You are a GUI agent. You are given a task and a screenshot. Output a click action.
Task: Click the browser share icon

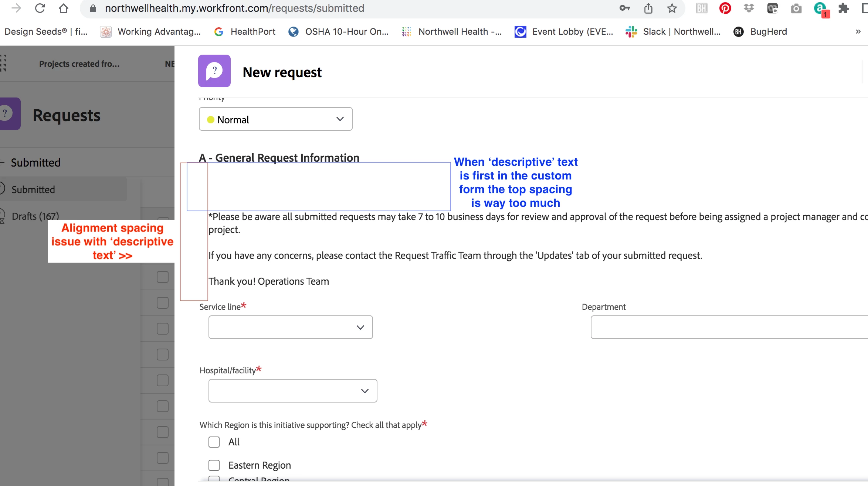[x=648, y=8]
